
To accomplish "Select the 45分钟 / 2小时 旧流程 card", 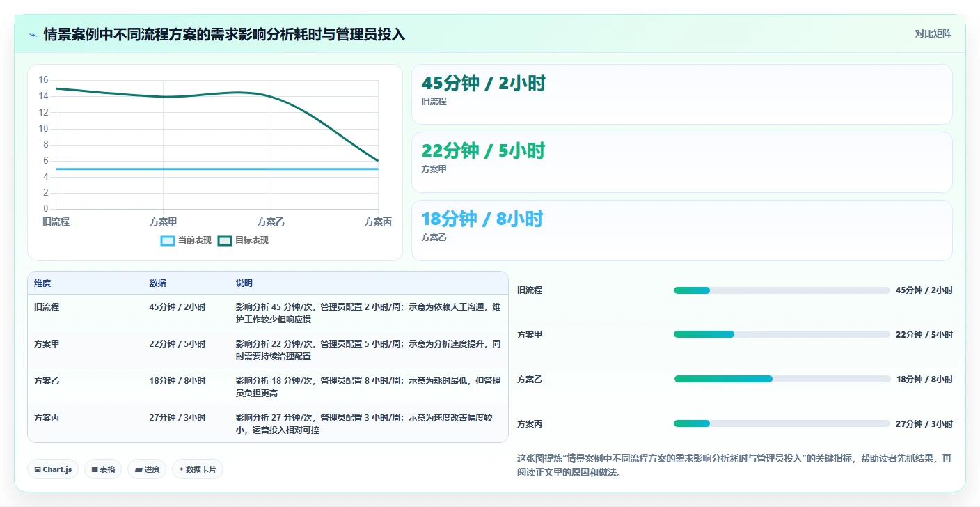I will pyautogui.click(x=681, y=95).
